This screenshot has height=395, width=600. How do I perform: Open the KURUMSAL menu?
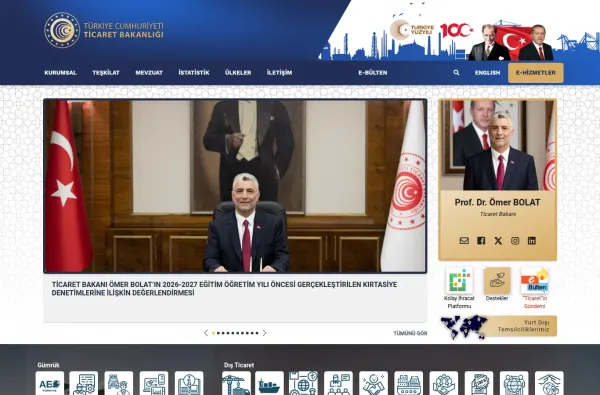[x=60, y=73]
